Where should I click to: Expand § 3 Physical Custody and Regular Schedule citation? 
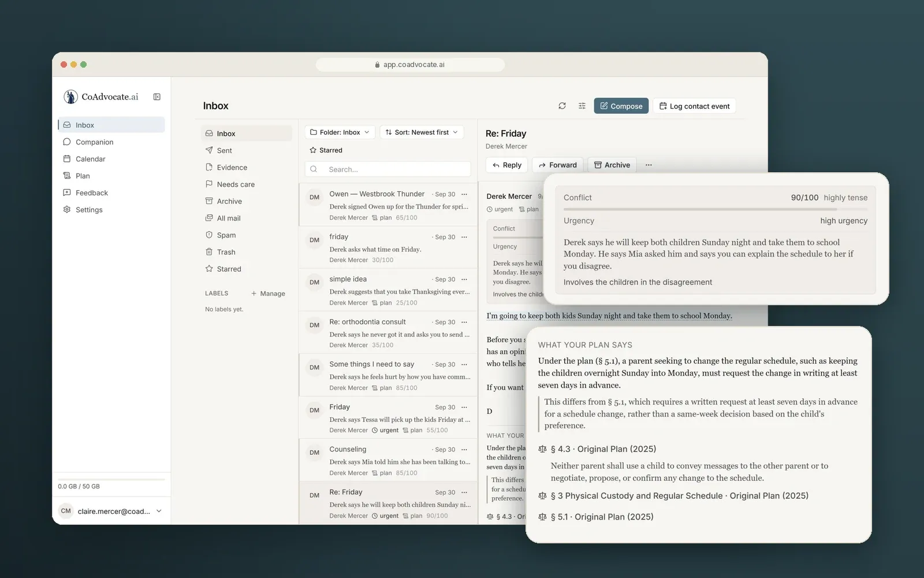(673, 496)
